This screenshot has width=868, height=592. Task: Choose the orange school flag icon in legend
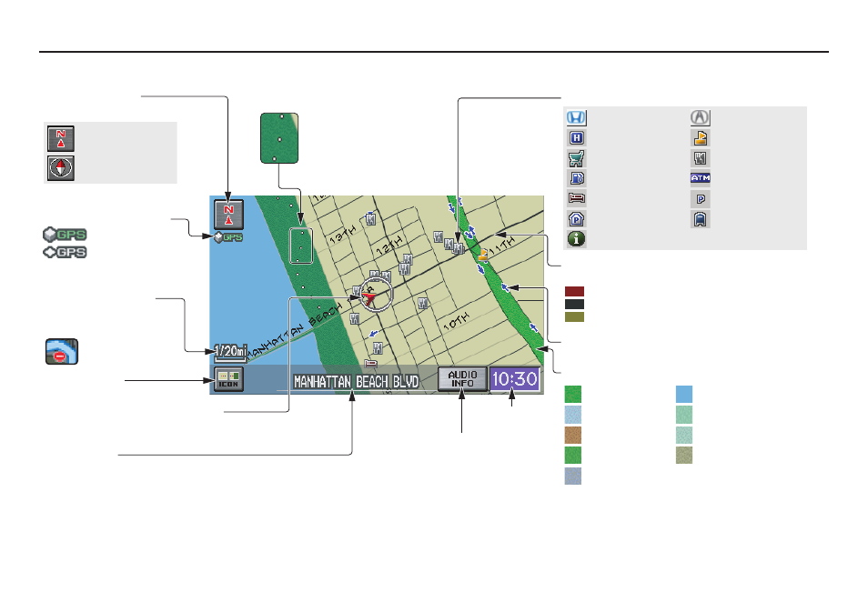point(701,138)
